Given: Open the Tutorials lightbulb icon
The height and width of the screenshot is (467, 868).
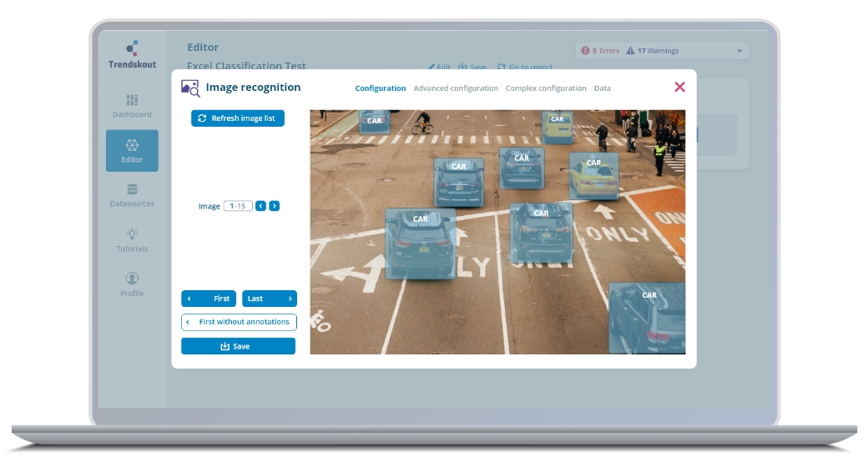Looking at the screenshot, I should (x=132, y=234).
